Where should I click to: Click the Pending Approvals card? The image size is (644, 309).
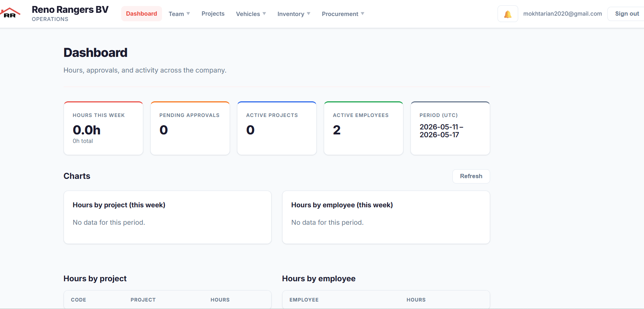pyautogui.click(x=190, y=128)
